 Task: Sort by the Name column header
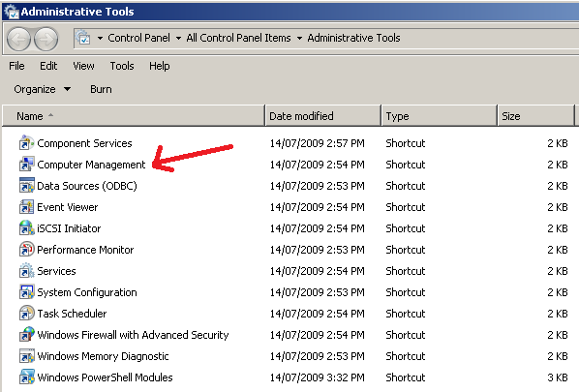pyautogui.click(x=134, y=116)
